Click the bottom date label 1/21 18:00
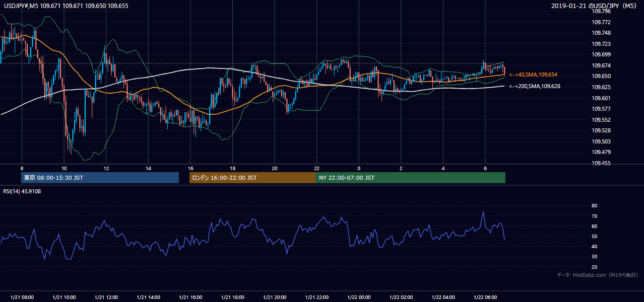The height and width of the screenshot is (302, 644). [232, 297]
